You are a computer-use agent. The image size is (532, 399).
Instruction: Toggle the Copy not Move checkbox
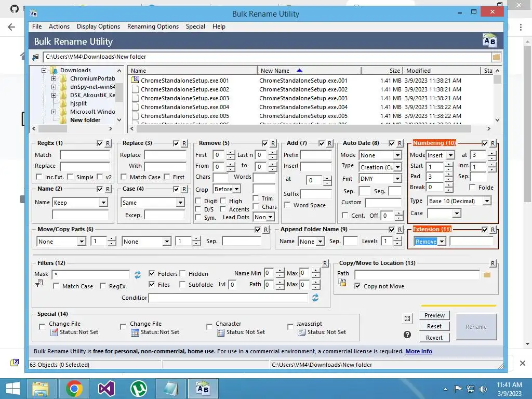pos(357,286)
